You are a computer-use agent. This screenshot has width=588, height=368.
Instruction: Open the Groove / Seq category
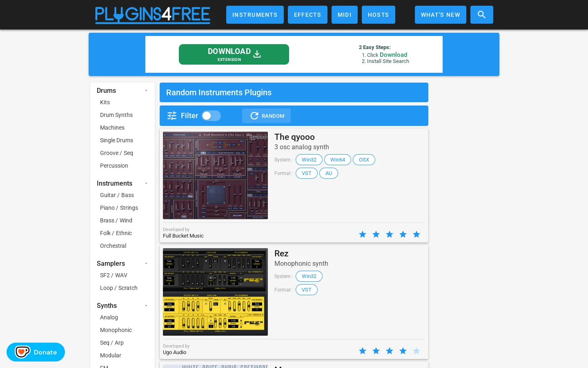tap(116, 153)
